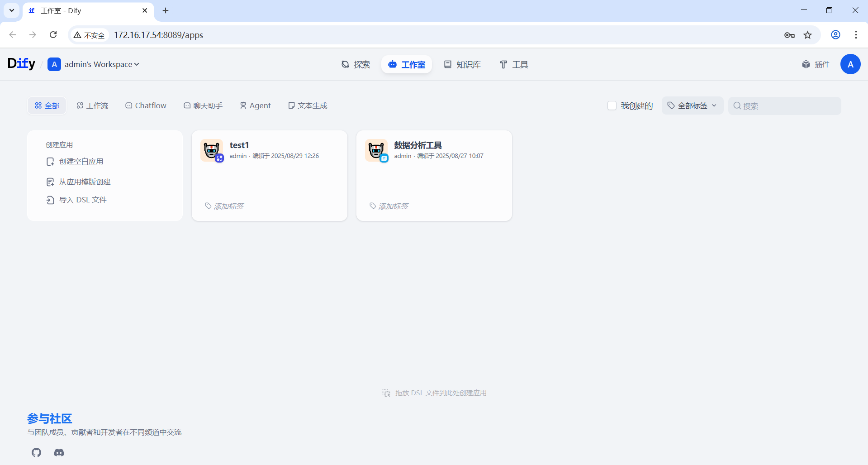868x465 pixels.
Task: Switch to the 知识库 tab
Action: click(462, 64)
